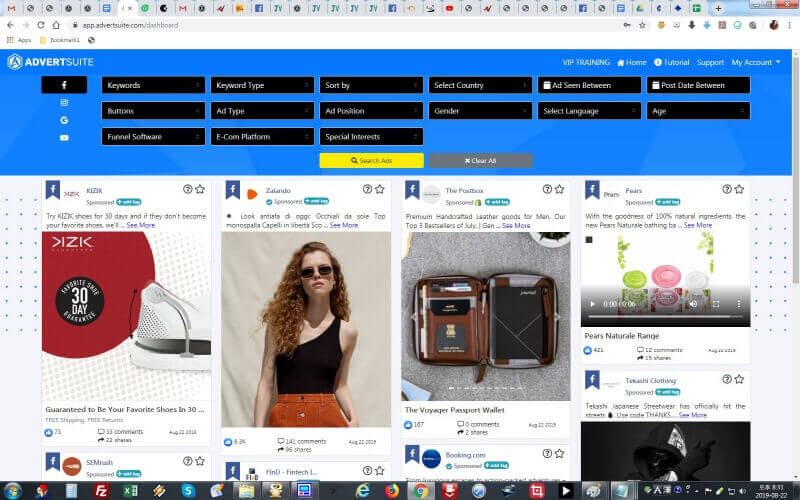Favorite the KIZIK ad with star
The image size is (800, 500).
(200, 189)
